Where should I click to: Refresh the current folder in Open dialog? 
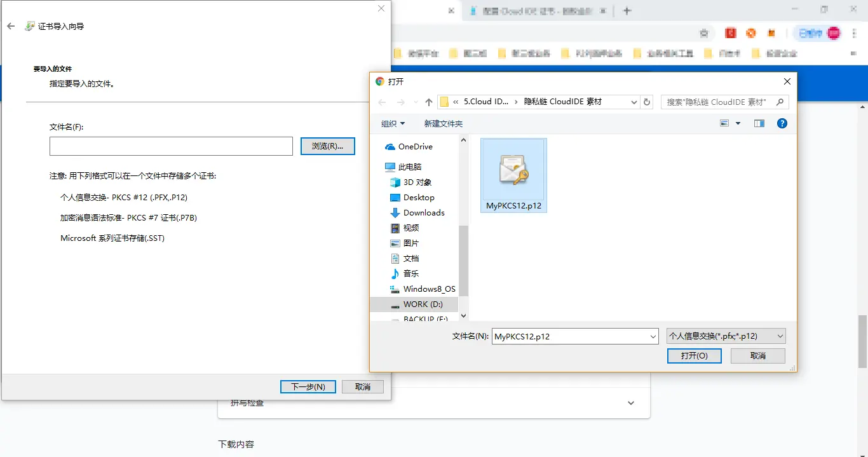pos(647,102)
